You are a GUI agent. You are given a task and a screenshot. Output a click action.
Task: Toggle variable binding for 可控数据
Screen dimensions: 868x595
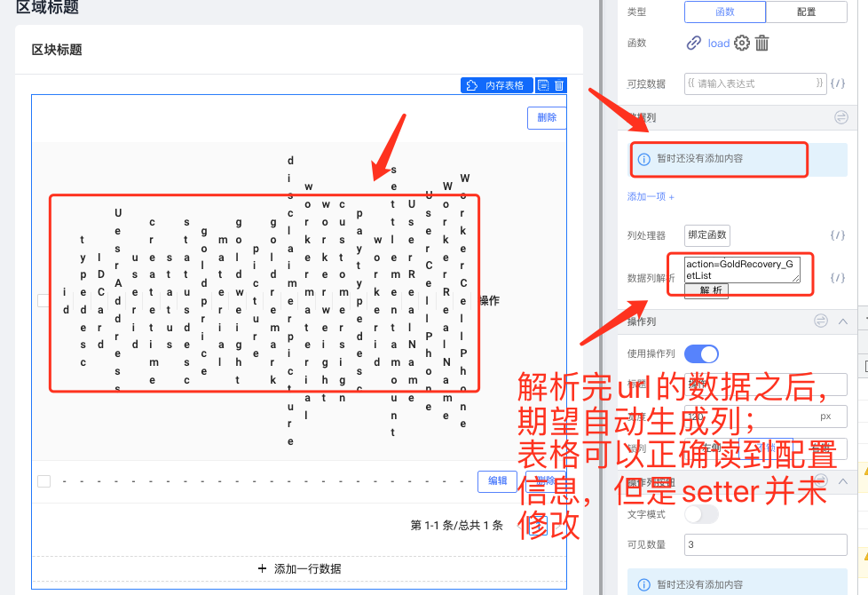[838, 83]
